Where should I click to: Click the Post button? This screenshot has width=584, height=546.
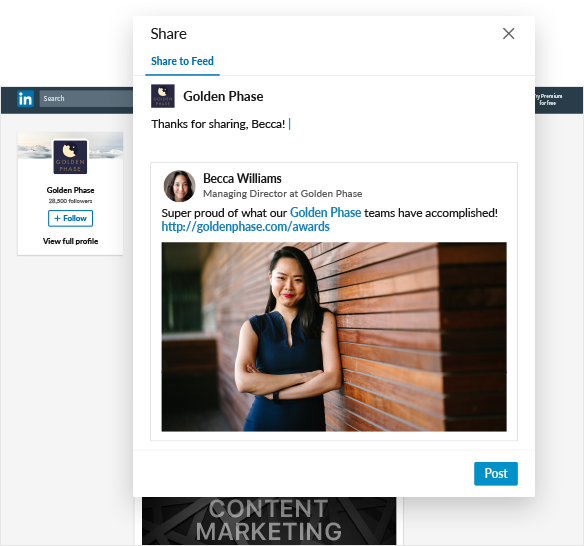click(496, 473)
